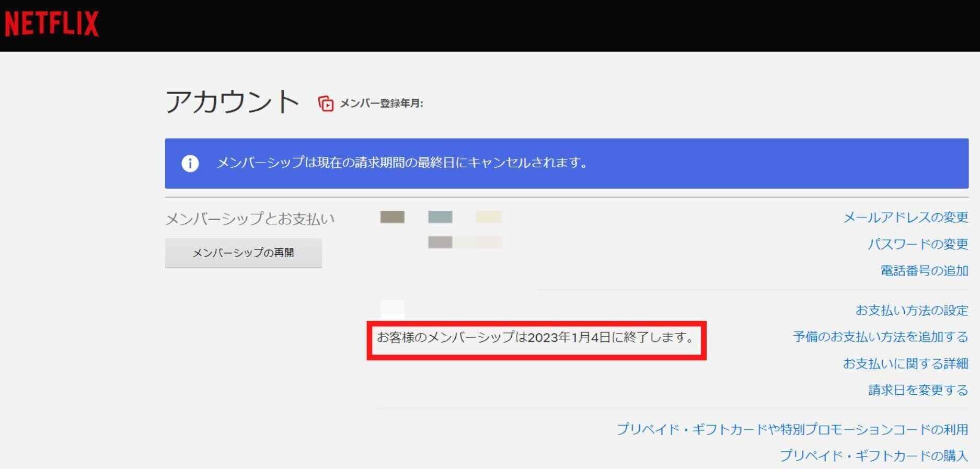Open the プリペイド・ギフトカードや特別プロモーションコードの利用 link
Image resolution: width=980 pixels, height=469 pixels.
tap(792, 429)
